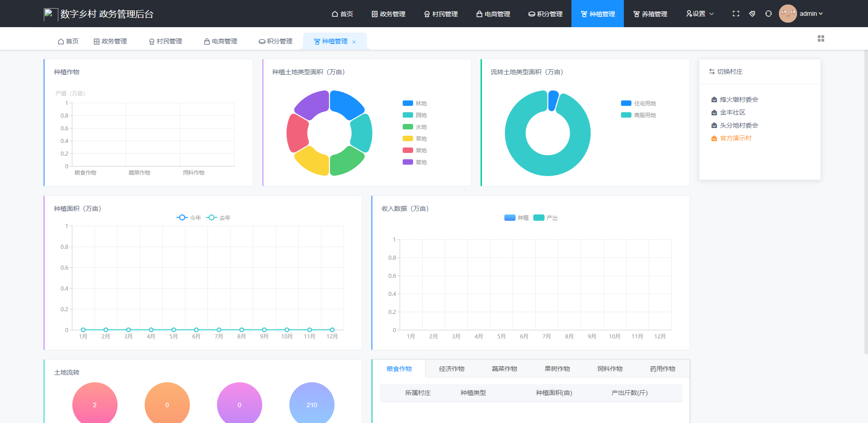Click the 林地 blue legend swatch

(408, 103)
